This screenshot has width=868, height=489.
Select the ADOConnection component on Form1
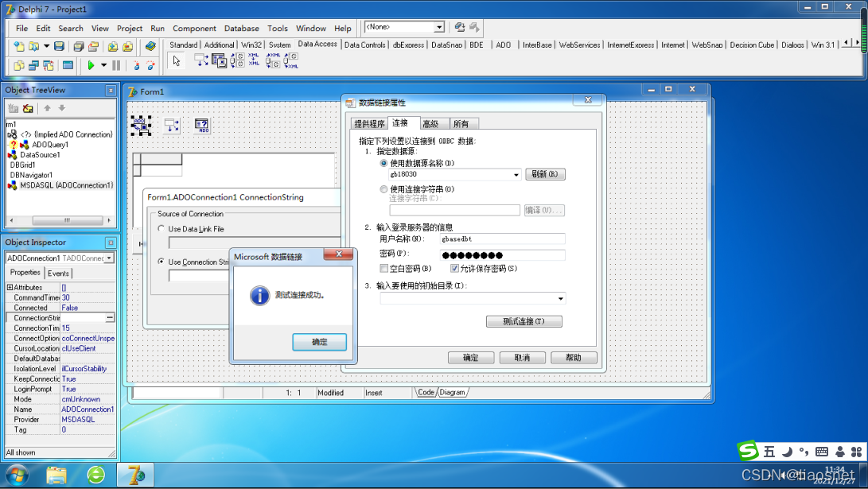click(x=142, y=126)
